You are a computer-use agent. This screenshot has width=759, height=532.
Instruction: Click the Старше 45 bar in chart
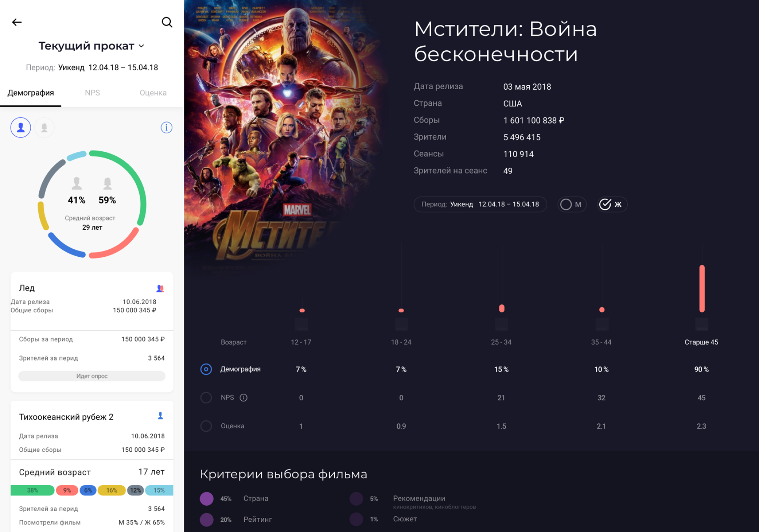click(702, 289)
